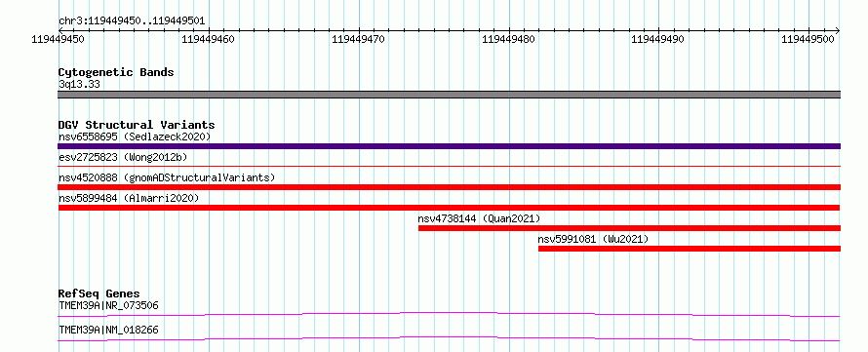Click ruler position 119449500
868x352 pixels.
click(x=809, y=39)
